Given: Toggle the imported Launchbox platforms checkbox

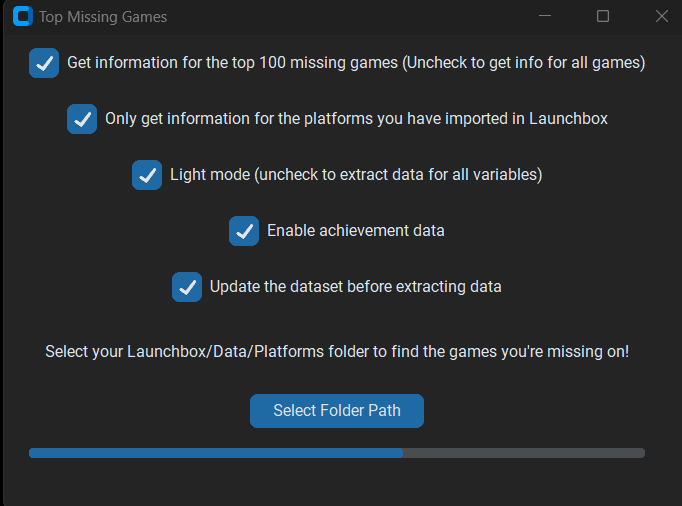Looking at the screenshot, I should (x=82, y=119).
